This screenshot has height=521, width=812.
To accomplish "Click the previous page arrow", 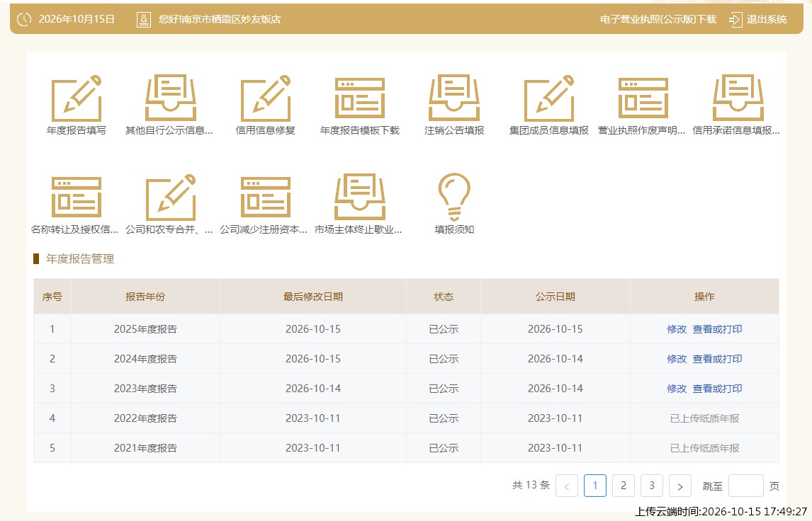I will pyautogui.click(x=567, y=486).
